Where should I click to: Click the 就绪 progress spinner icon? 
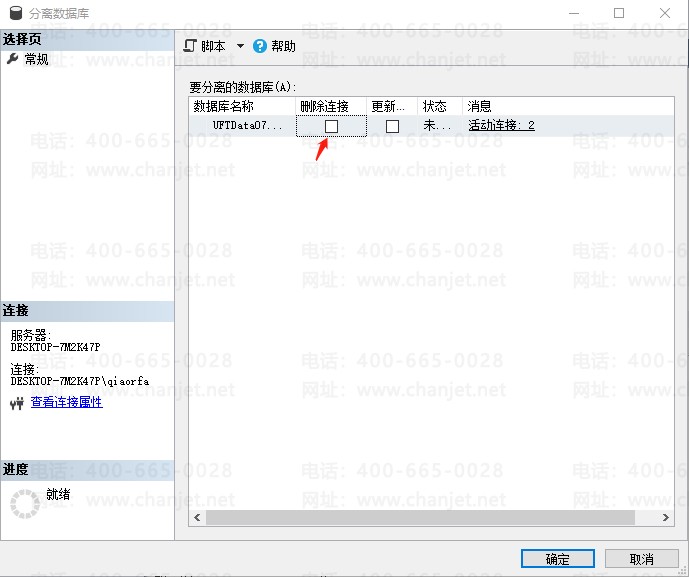(25, 502)
